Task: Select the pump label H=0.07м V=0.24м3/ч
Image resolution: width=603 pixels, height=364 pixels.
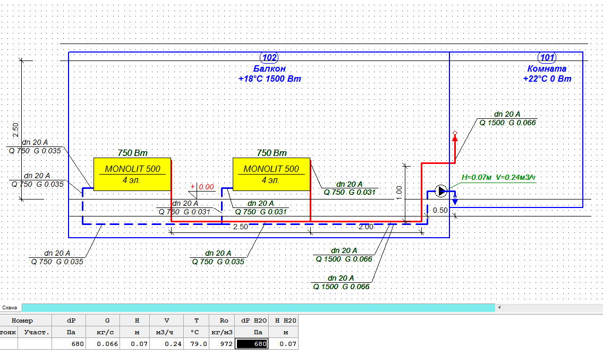Action: [498, 178]
